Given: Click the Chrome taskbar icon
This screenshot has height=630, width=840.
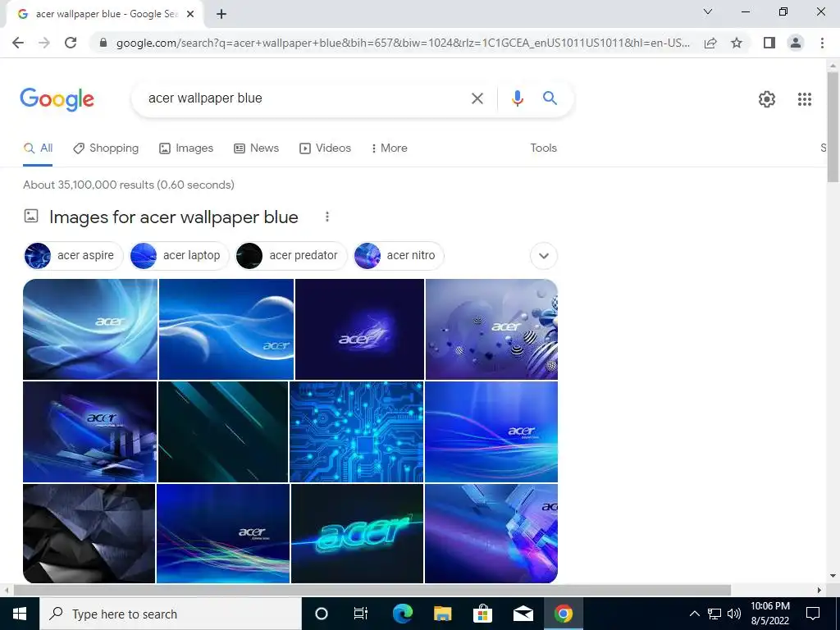Looking at the screenshot, I should [563, 614].
